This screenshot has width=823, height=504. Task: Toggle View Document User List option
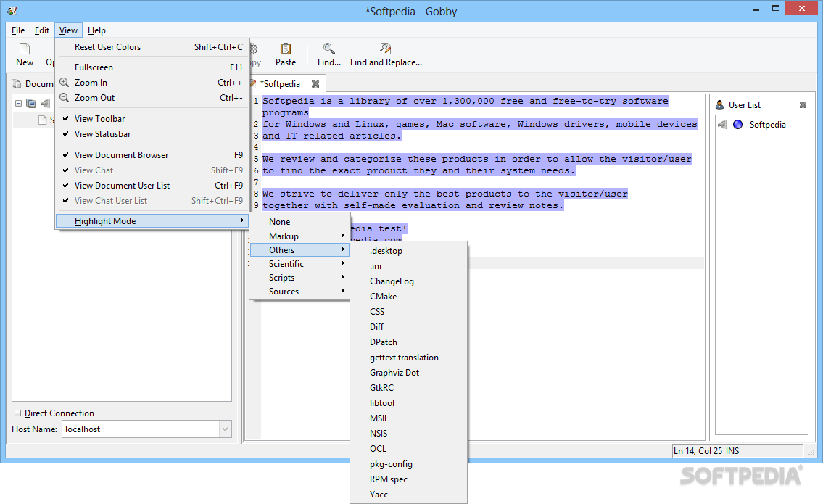tap(152, 186)
